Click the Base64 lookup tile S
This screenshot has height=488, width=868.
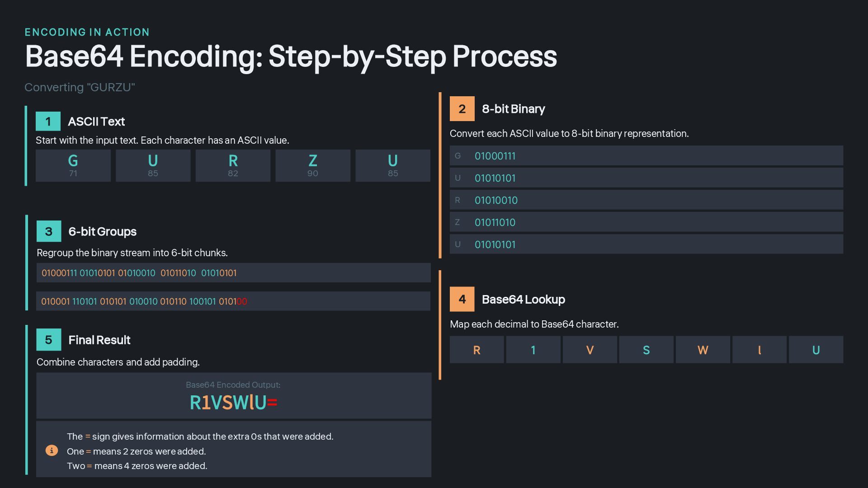(646, 350)
